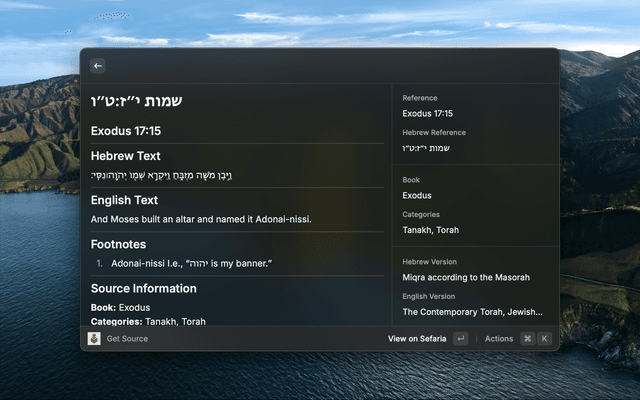Click the back arrow button
This screenshot has width=640, height=400.
click(98, 66)
